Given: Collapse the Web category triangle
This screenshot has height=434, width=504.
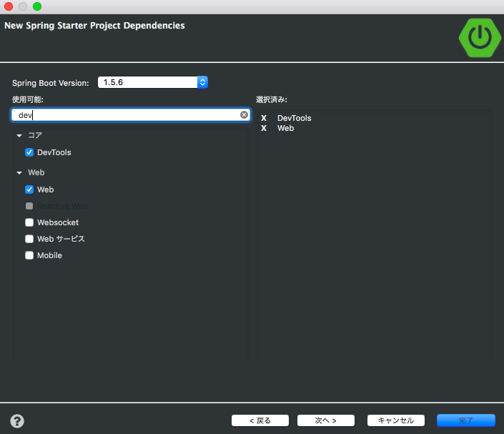Looking at the screenshot, I should tap(19, 173).
